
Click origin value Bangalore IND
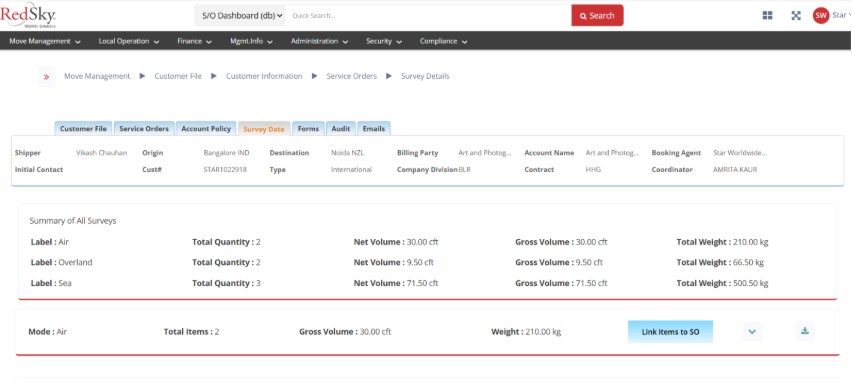[226, 153]
